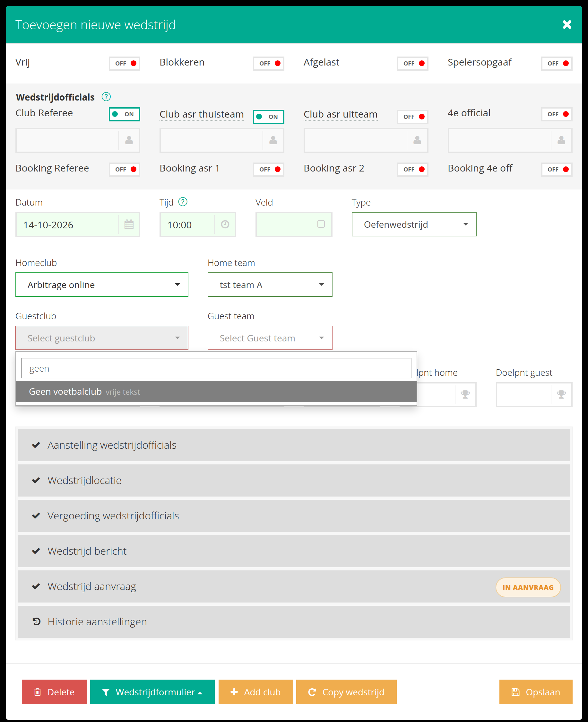
Task: Toggle the Blokkeren switch
Action: pyautogui.click(x=269, y=63)
